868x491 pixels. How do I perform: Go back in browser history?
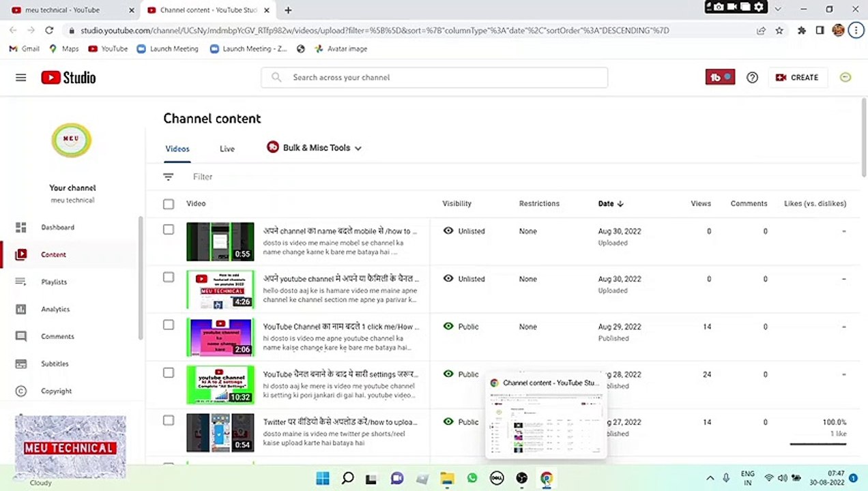coord(13,31)
